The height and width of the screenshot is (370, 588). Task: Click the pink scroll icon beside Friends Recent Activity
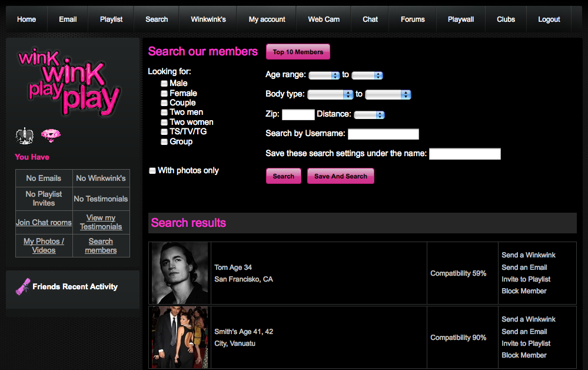click(x=23, y=286)
